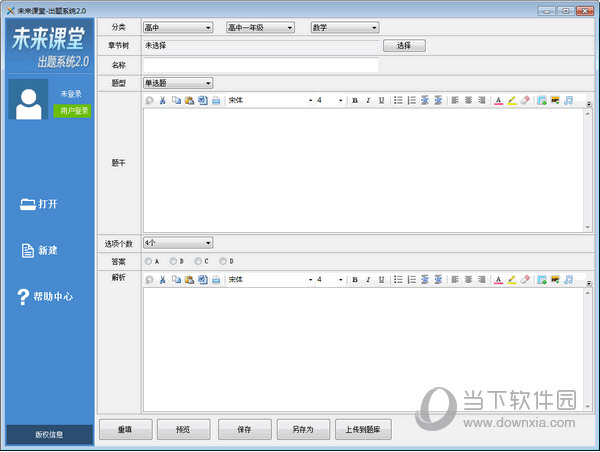Align right in 题干 toolbar
The image size is (600, 452).
(x=482, y=100)
